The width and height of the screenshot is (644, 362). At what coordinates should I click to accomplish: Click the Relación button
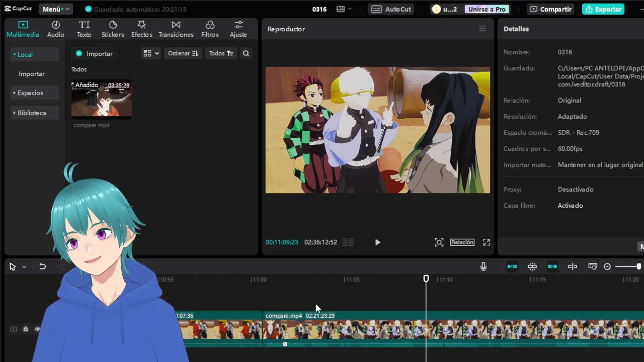[462, 242]
